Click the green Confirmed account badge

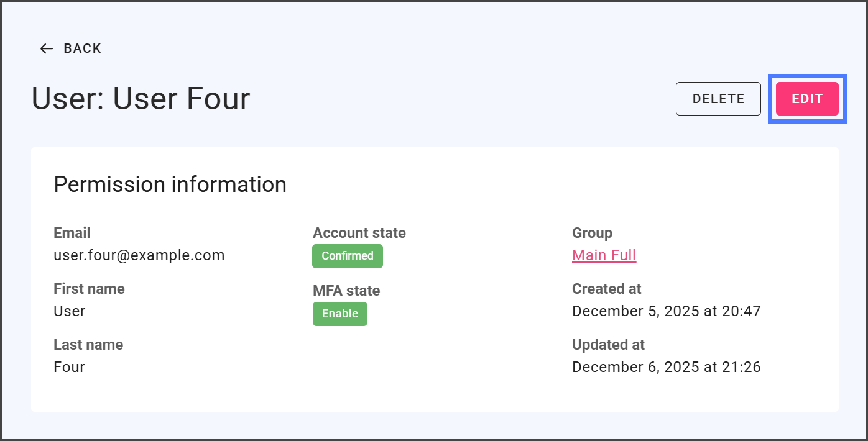pos(347,256)
